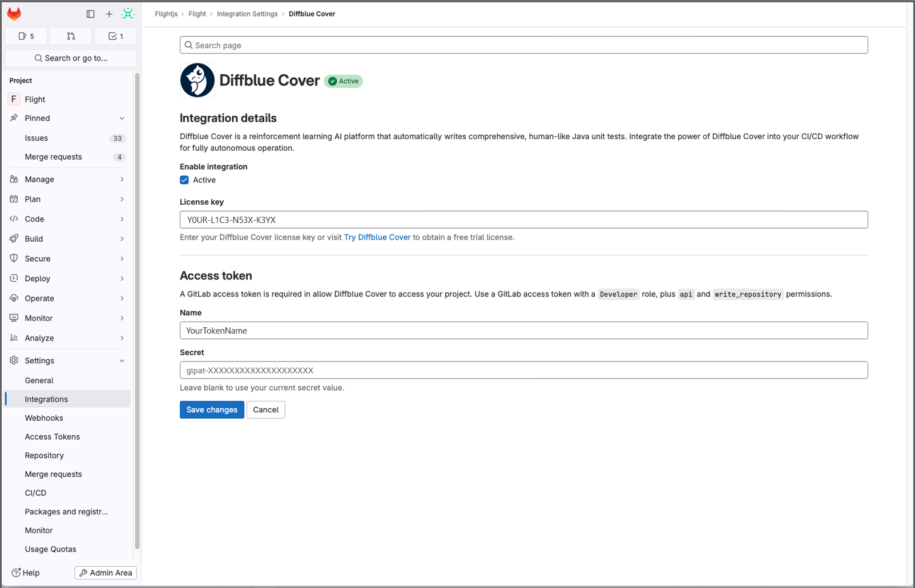Toggle the sidebar collapse icon
Viewport: 915px width, 588px height.
(90, 14)
